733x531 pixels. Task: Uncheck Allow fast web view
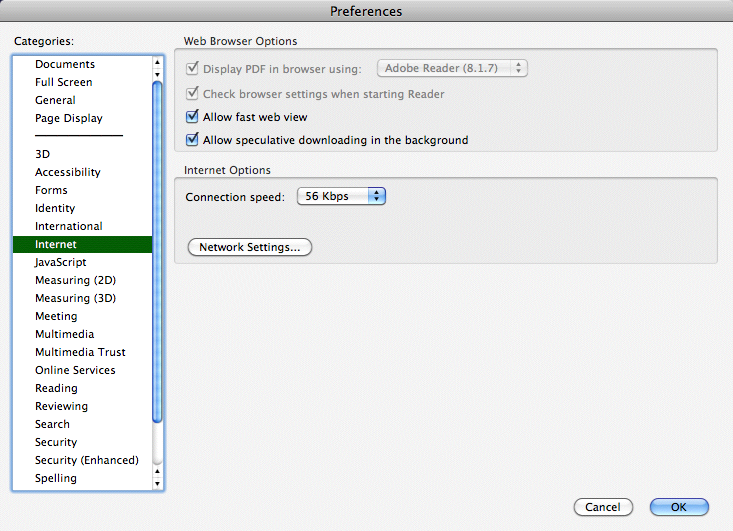coord(192,116)
